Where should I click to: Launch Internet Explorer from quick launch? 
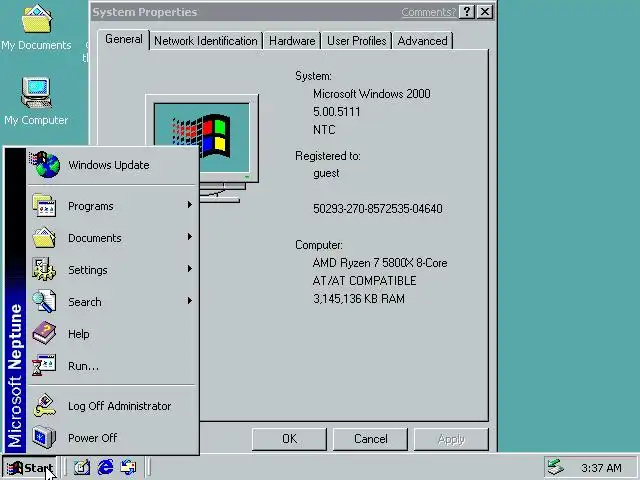pos(105,467)
